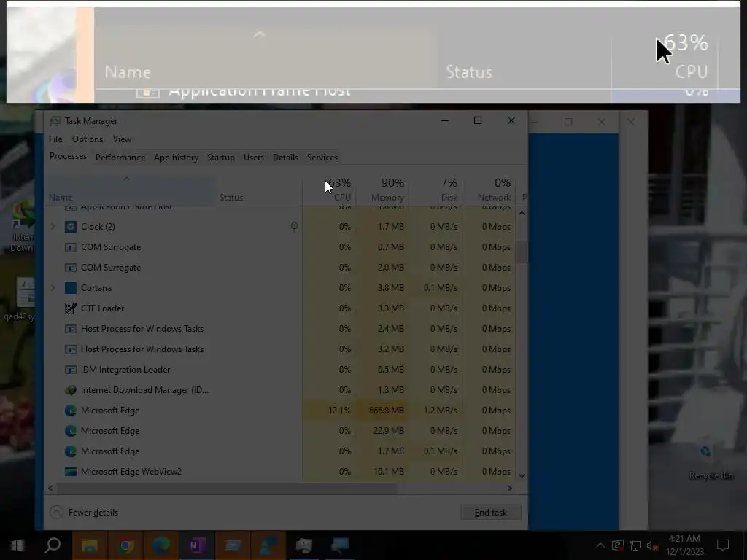
Task: Open the Options menu
Action: 88,139
